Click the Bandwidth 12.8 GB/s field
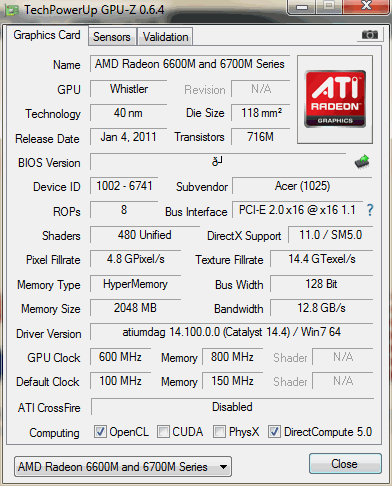The height and width of the screenshot is (486, 392). coord(322,308)
